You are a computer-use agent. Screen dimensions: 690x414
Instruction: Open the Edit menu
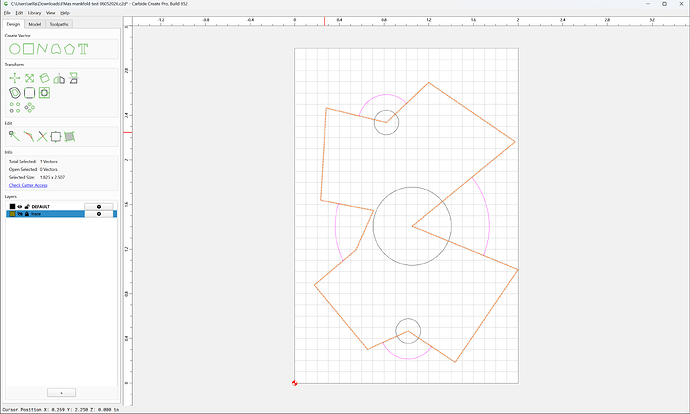coord(19,13)
